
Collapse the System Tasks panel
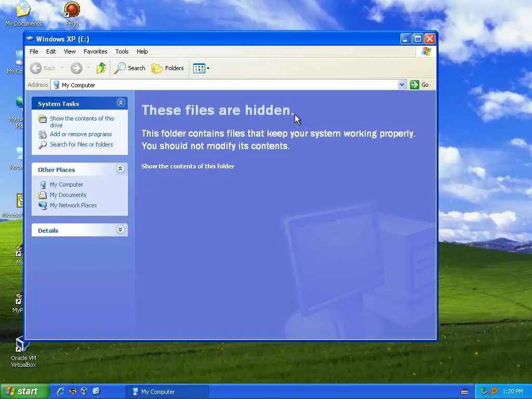121,103
